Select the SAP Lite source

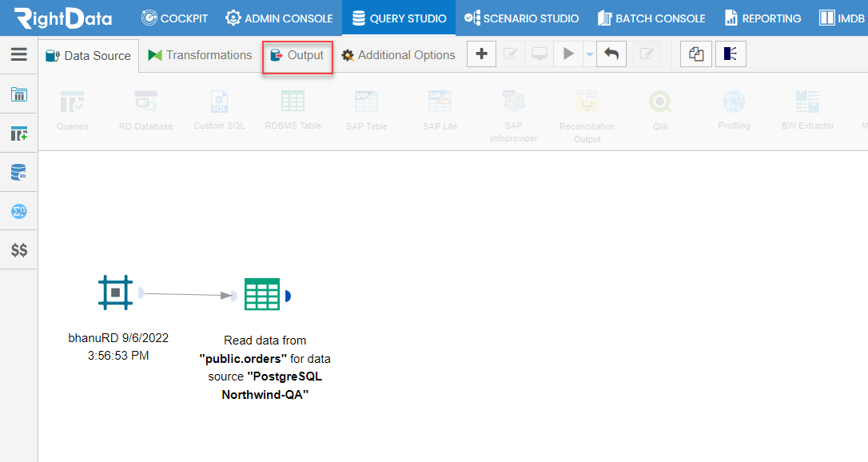(x=440, y=110)
